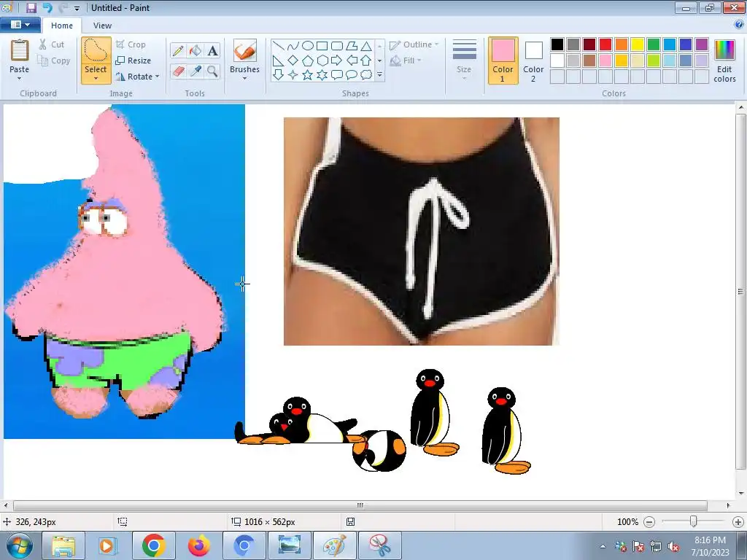Image resolution: width=747 pixels, height=560 pixels.
Task: Choose the Five-point star shape
Action: 308,75
